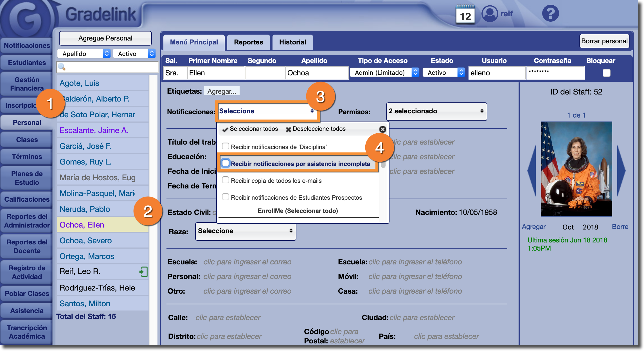Toggle the Bloquear checkbox
The width and height of the screenshot is (644, 351).
[x=606, y=73]
